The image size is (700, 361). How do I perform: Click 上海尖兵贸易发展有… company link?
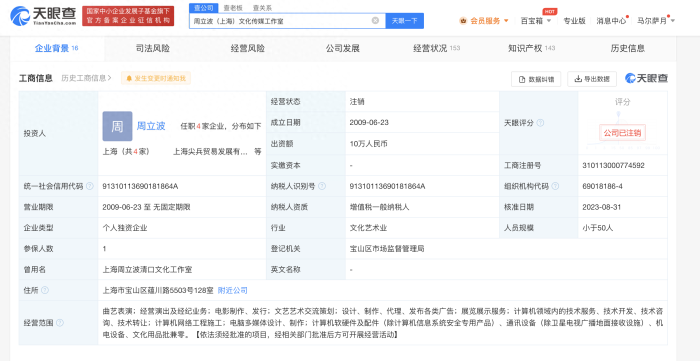210,152
